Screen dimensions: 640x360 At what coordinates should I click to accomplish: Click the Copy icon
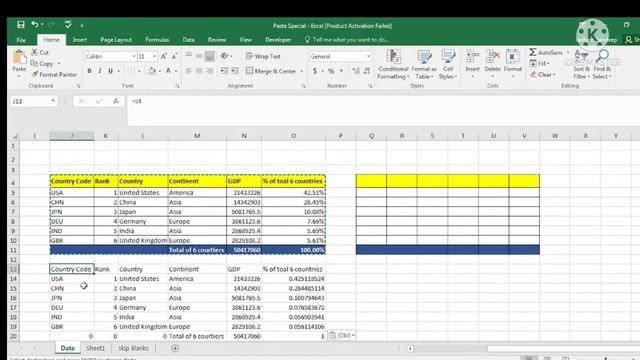34,63
